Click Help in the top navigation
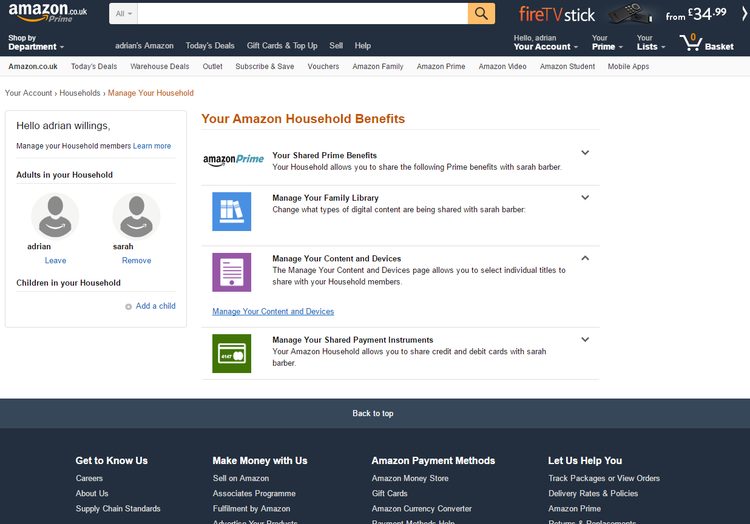 363,46
